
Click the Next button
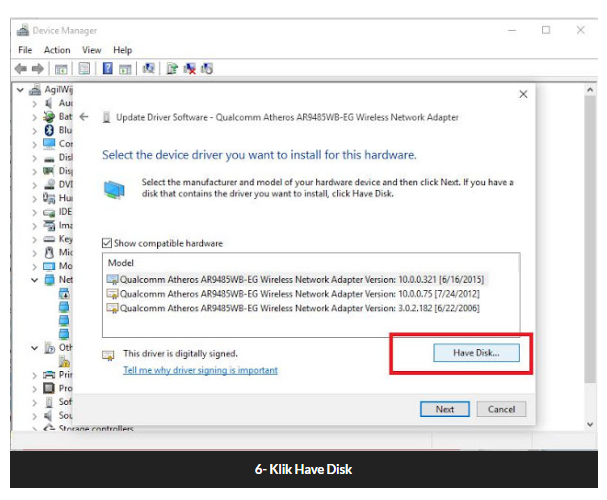point(445,409)
